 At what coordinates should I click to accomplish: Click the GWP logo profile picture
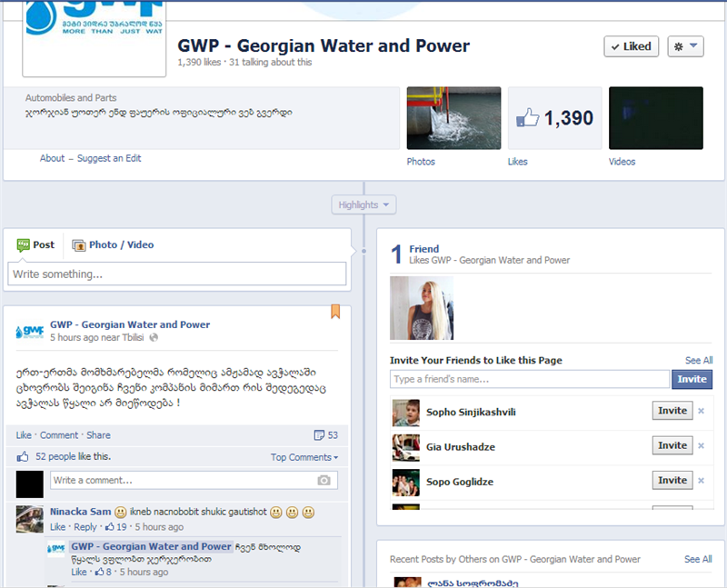(95, 38)
